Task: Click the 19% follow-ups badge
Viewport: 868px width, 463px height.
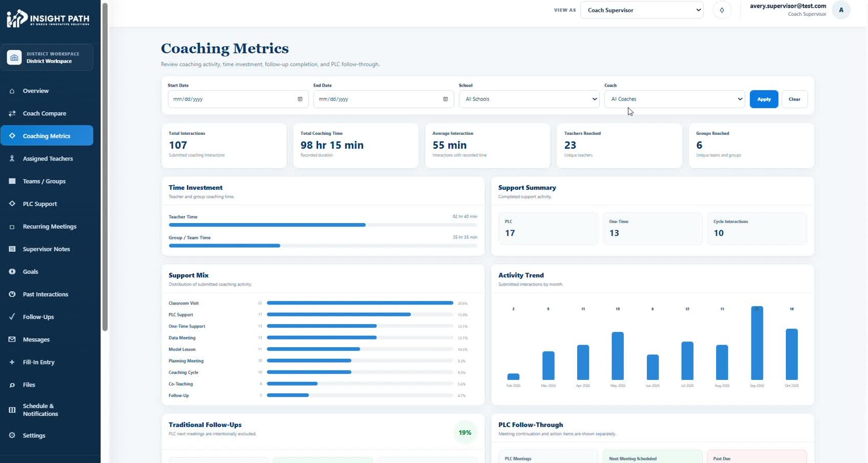Action: (x=465, y=433)
